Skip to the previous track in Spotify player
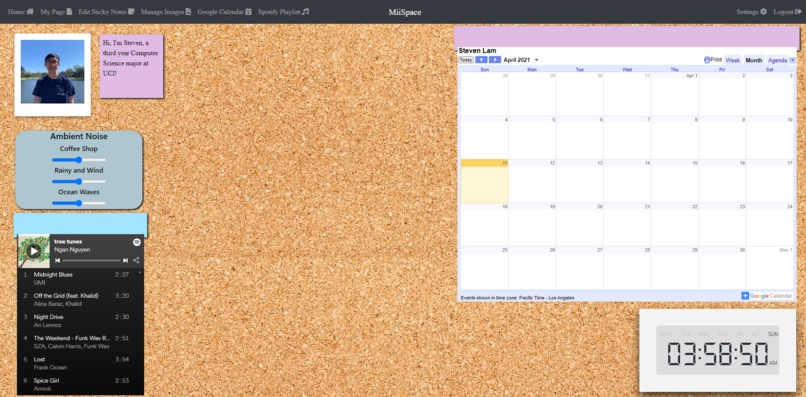 pyautogui.click(x=58, y=261)
